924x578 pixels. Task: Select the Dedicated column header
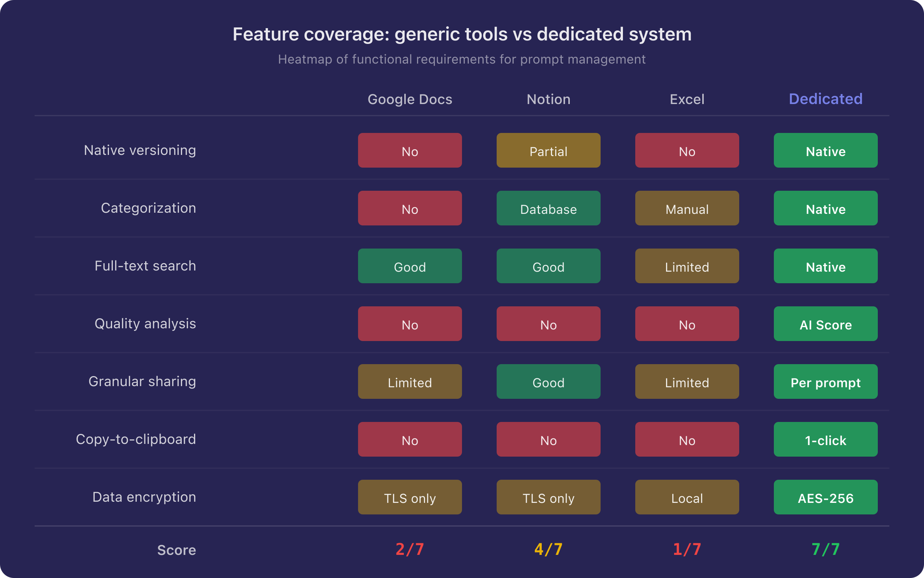(825, 99)
